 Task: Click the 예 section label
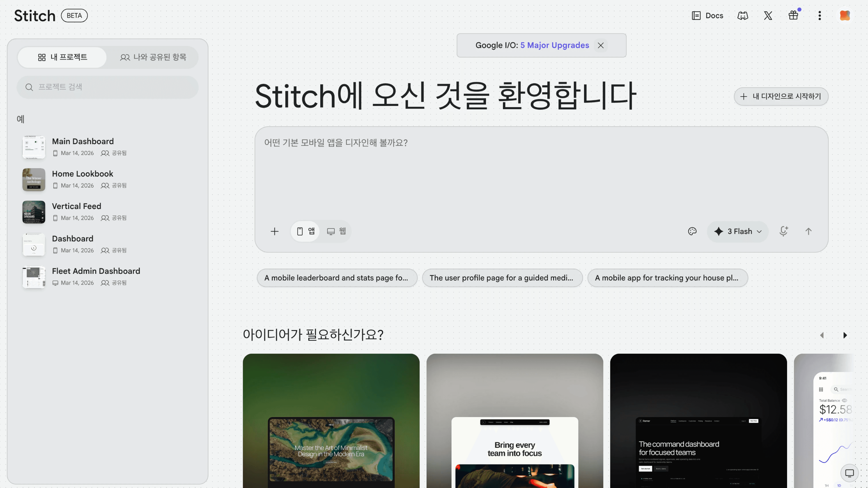tap(21, 119)
